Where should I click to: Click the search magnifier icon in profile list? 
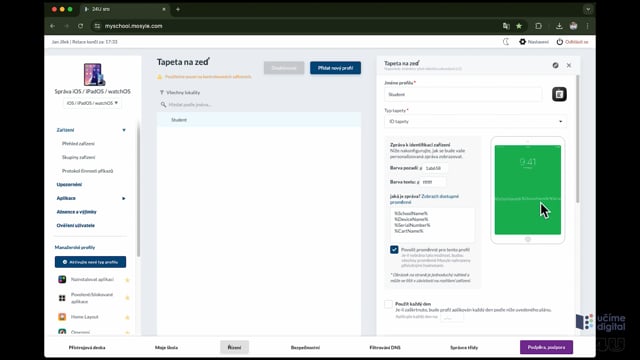tap(163, 104)
